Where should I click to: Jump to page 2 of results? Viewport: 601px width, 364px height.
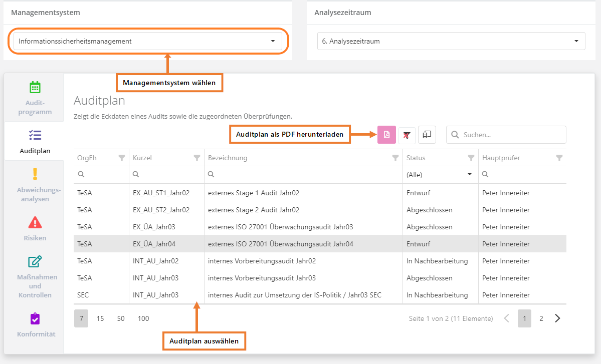tap(541, 318)
